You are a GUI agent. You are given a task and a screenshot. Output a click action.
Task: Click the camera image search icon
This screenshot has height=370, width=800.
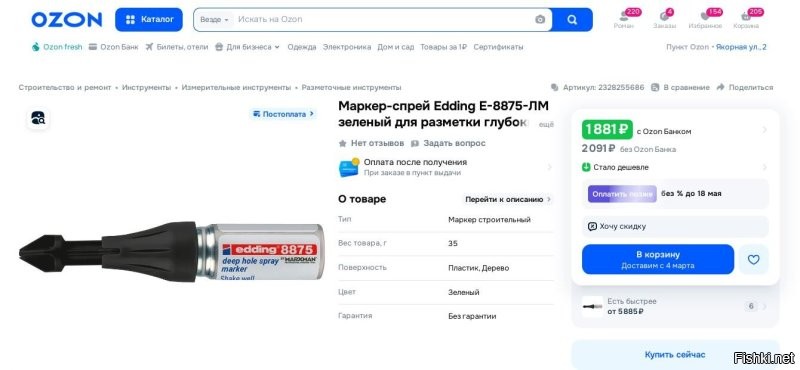[540, 19]
